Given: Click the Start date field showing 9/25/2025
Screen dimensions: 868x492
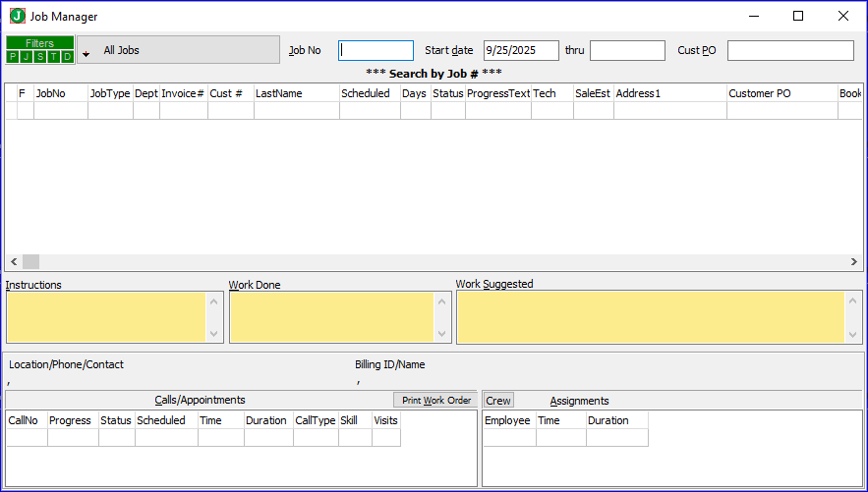Looking at the screenshot, I should click(x=521, y=50).
